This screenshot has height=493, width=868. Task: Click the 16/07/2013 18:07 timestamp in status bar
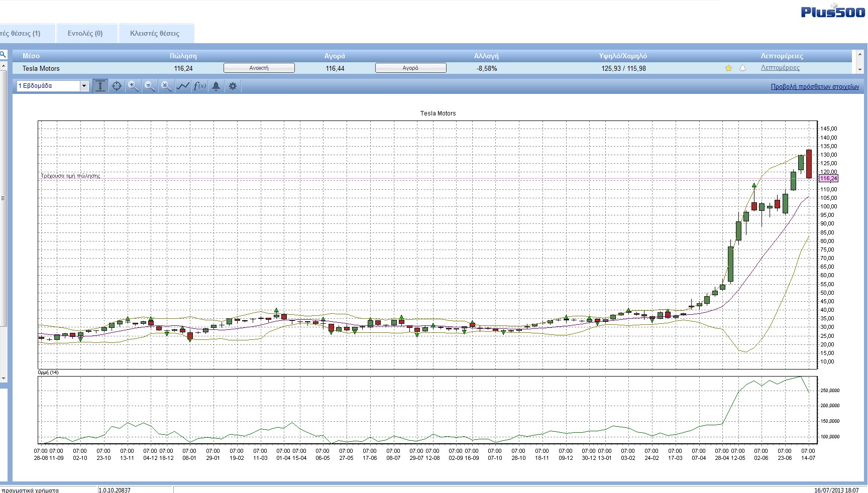point(836,490)
